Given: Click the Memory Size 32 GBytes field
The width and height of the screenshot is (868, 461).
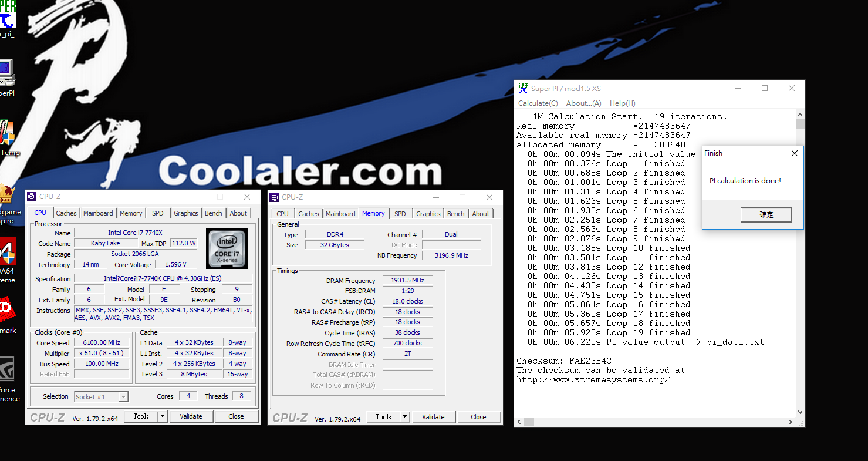Looking at the screenshot, I should tap(335, 245).
